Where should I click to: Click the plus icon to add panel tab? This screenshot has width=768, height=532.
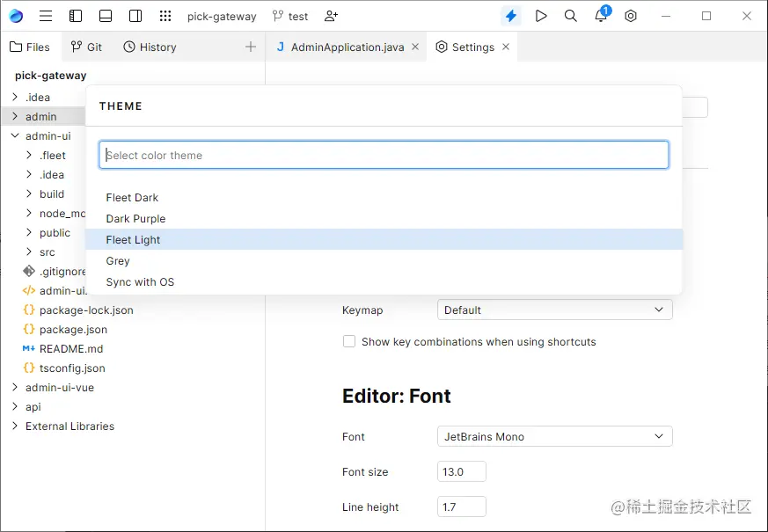click(x=251, y=47)
